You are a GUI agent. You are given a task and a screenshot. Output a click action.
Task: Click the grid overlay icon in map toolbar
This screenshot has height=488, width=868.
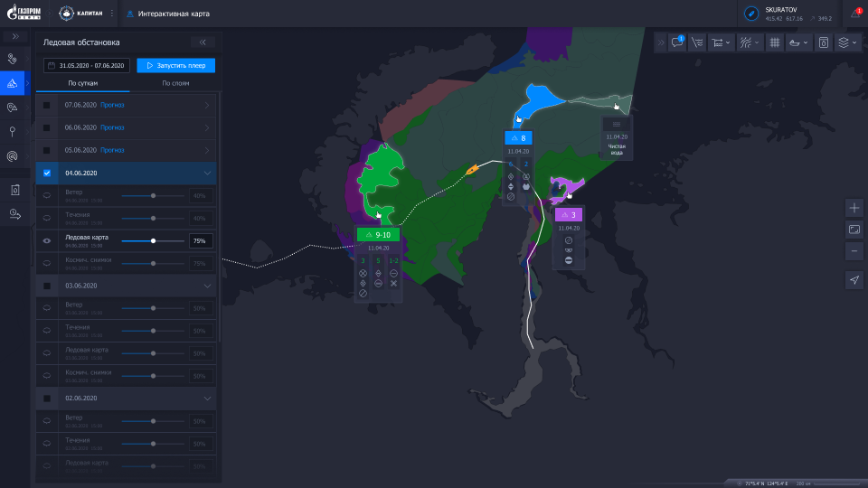(x=775, y=42)
